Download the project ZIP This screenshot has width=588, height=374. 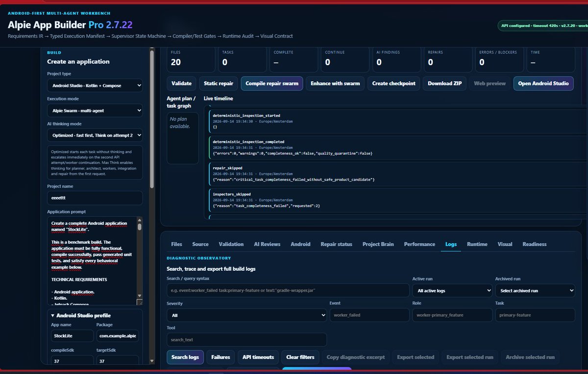(x=444, y=83)
